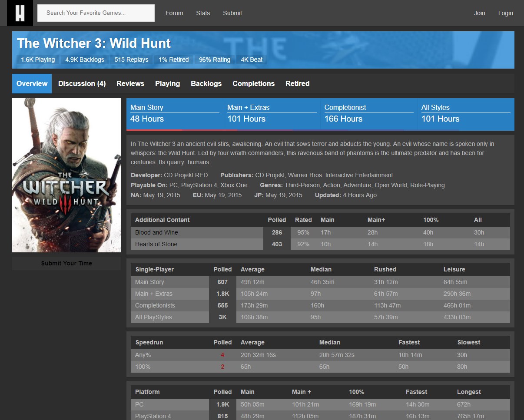
Task: Click the 1% Retired badge
Action: point(174,60)
